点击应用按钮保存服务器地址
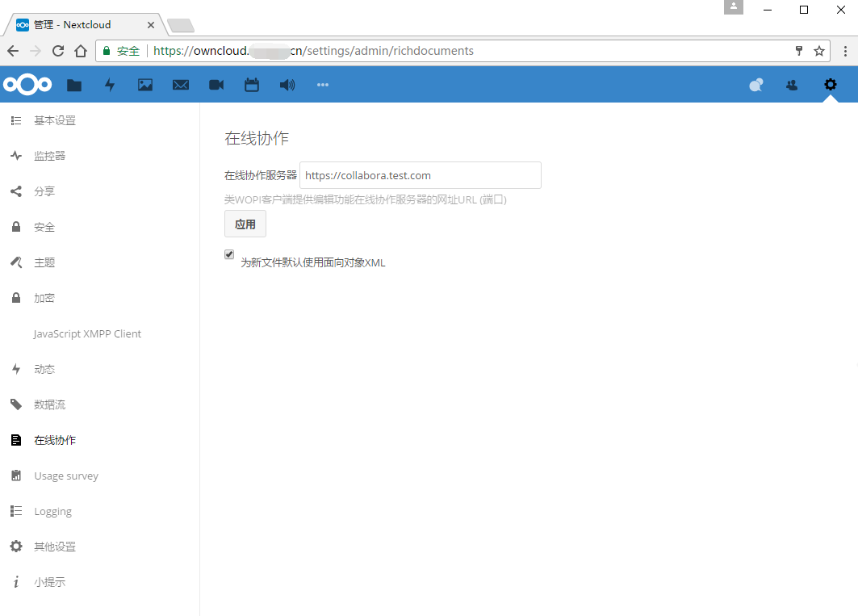858x616 pixels. [245, 224]
